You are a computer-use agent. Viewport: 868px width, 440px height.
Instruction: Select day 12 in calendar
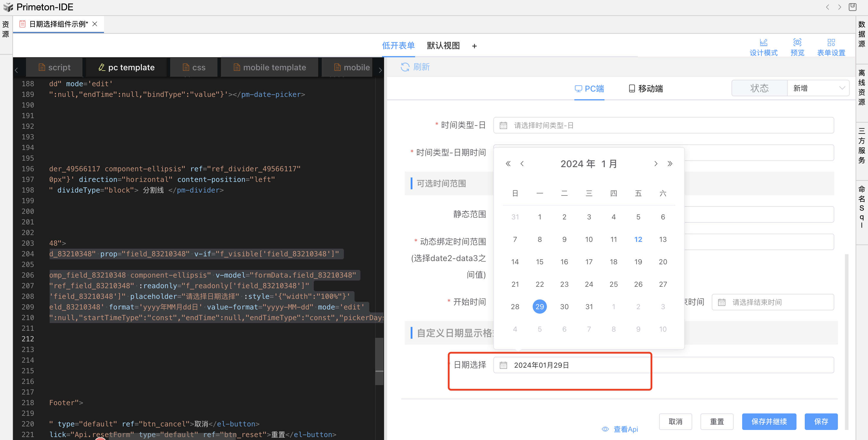point(638,239)
